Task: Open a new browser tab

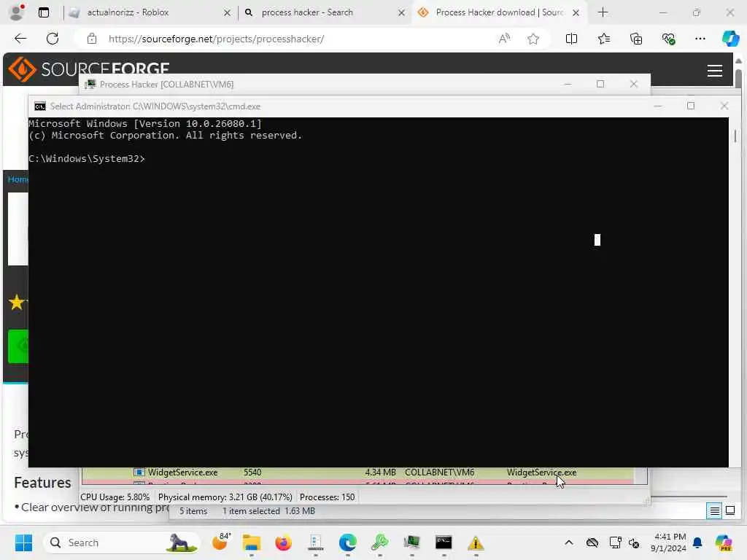Action: (603, 12)
